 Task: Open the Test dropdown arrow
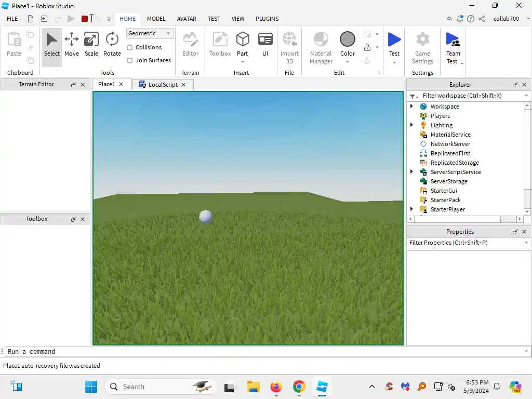pyautogui.click(x=394, y=62)
